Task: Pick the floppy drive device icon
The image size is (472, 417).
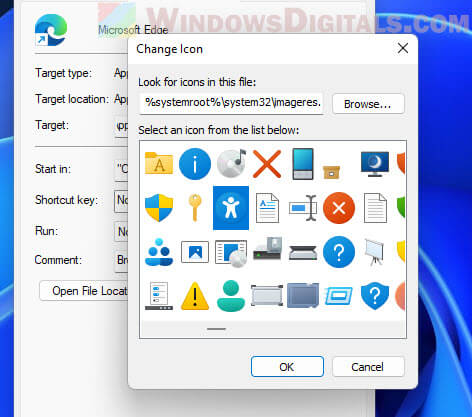Action: [268, 249]
